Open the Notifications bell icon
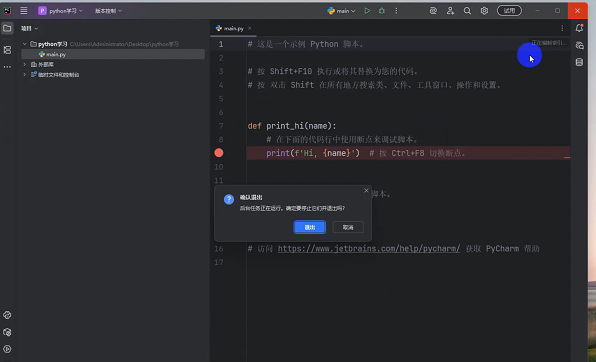 coord(579,28)
